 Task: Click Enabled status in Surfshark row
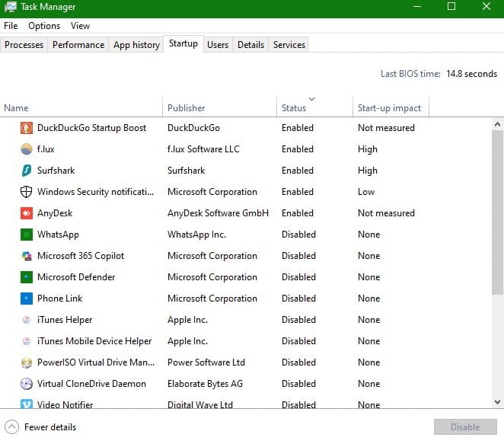(298, 171)
